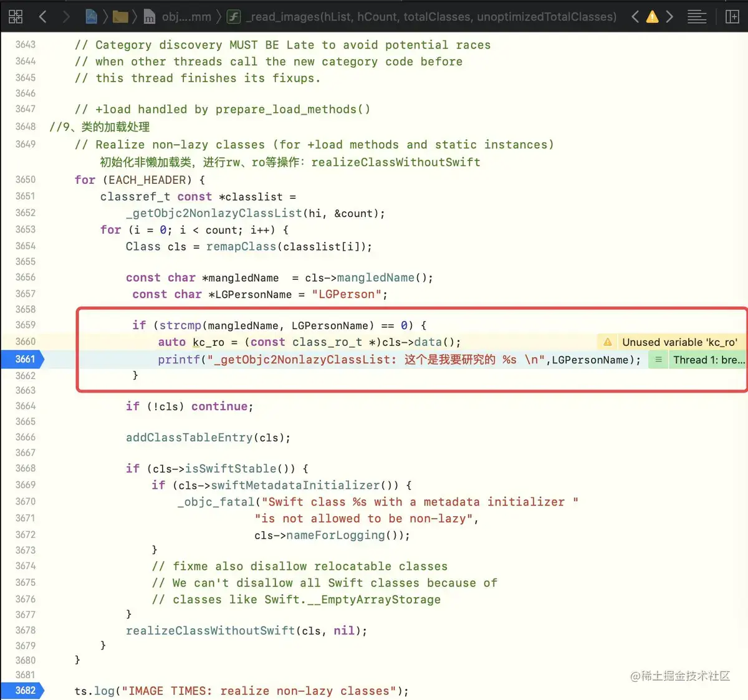Image resolution: width=748 pixels, height=700 pixels.
Task: Click _getObjc2NonlazyClassList function name on line 3652
Action: click(x=214, y=213)
